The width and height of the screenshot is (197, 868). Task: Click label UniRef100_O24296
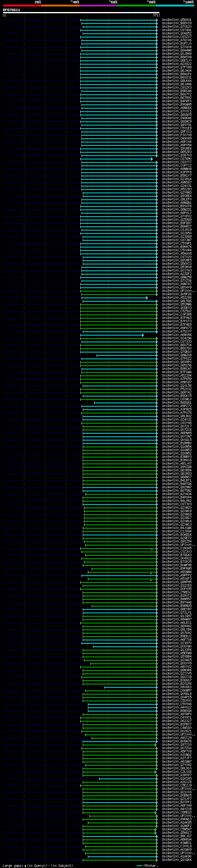(x=177, y=338)
